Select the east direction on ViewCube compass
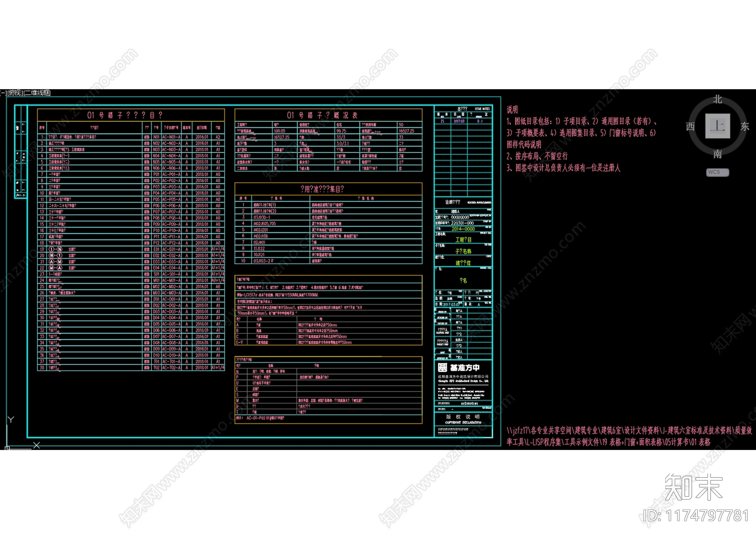 pos(745,127)
